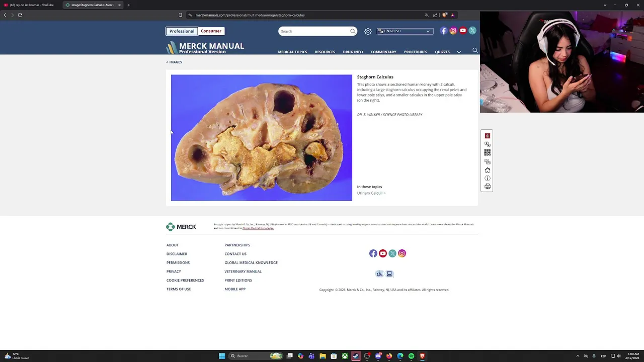Viewport: 644px width, 362px height.
Task: Open Terms of Use footer link
Action: tap(179, 289)
